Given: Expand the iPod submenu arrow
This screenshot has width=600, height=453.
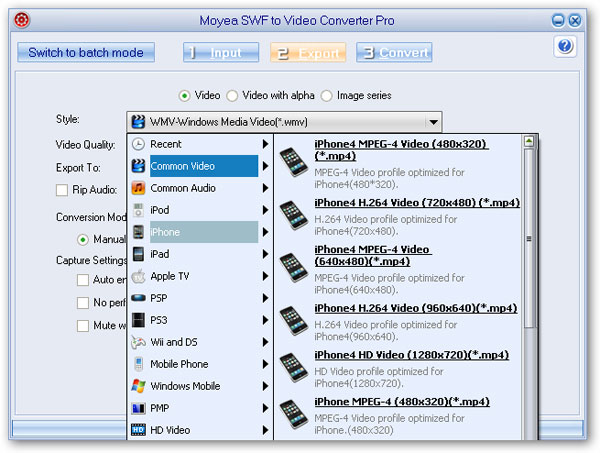Looking at the screenshot, I should tap(265, 210).
